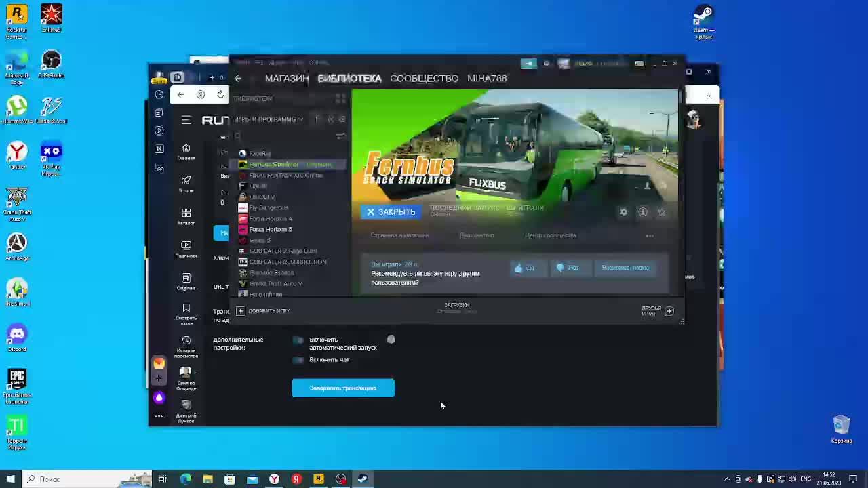Image resolution: width=868 pixels, height=488 pixels.
Task: Open Корзина recycle bin on desktop
Action: pyautogui.click(x=842, y=429)
